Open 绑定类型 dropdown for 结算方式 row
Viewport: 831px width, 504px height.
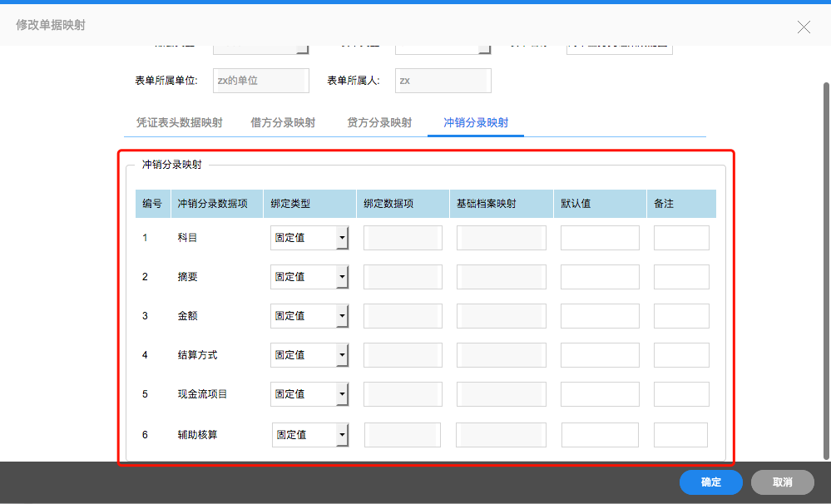(342, 355)
